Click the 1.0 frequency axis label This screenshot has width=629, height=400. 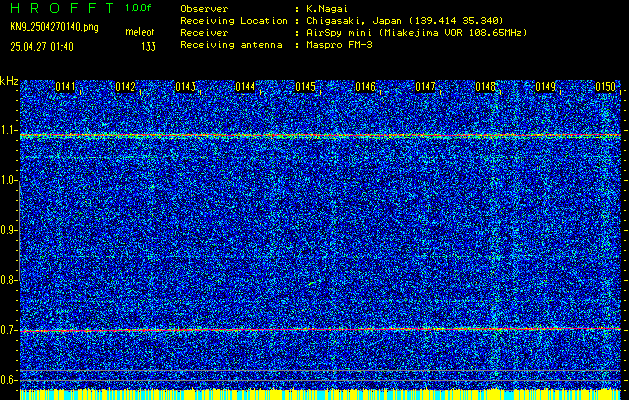(8, 181)
